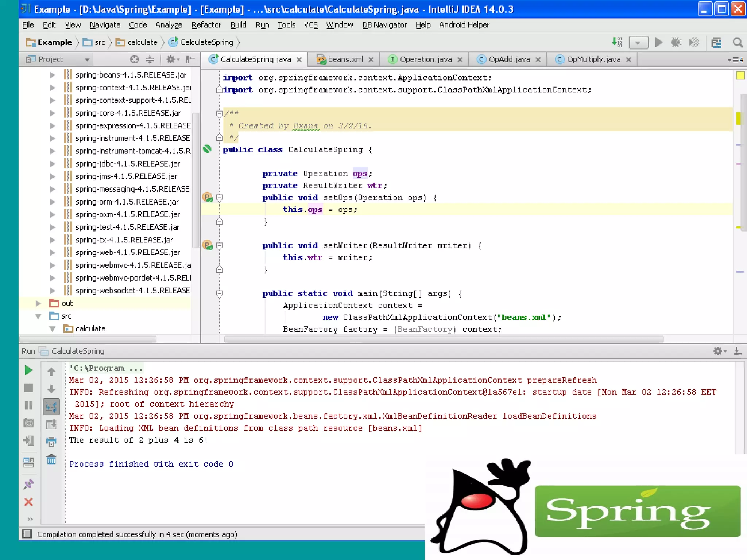Toggle the Pin Tab icon in Run panel
Viewport: 747px width, 560px height.
tap(28, 484)
